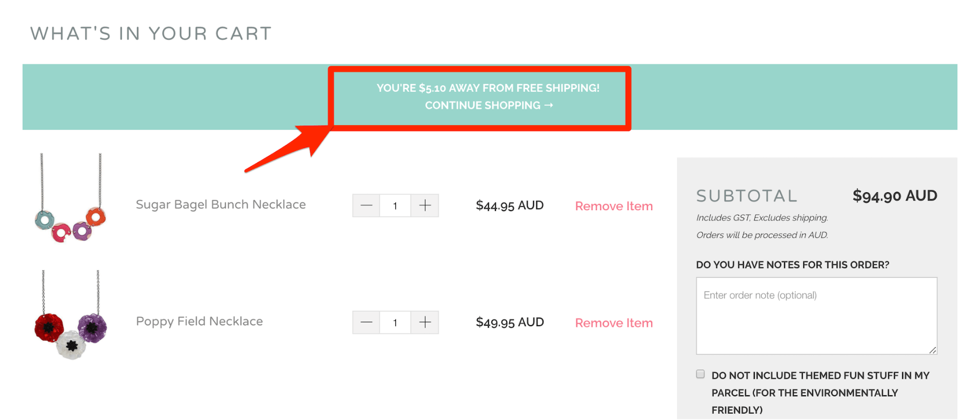Image resolution: width=980 pixels, height=420 pixels.
Task: Increase Sugar Bagel Bunch Necklace quantity
Action: [425, 206]
